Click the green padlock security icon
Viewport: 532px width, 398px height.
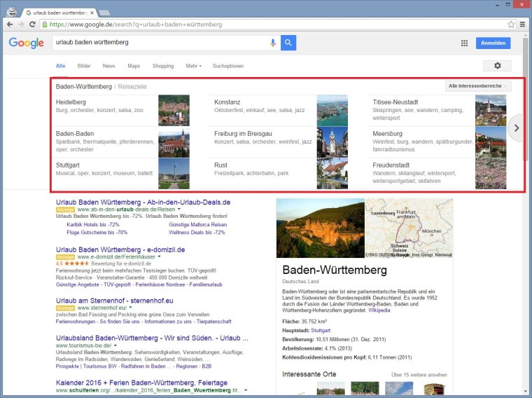[44, 24]
